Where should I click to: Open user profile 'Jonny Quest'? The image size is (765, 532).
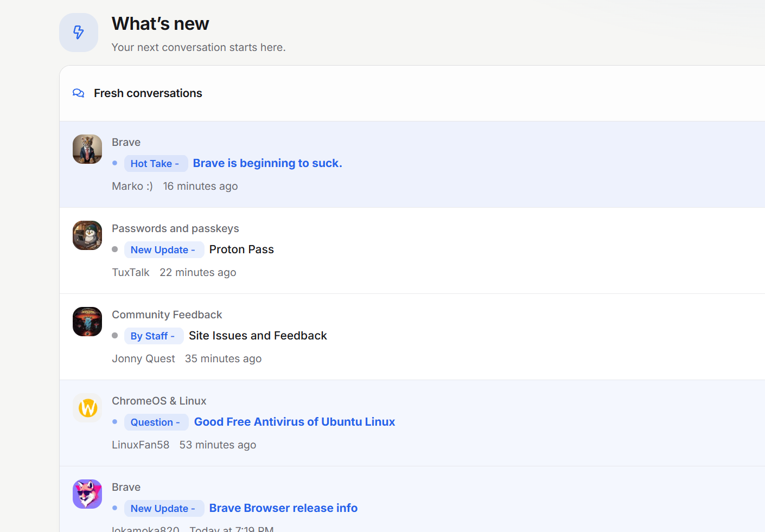(143, 358)
